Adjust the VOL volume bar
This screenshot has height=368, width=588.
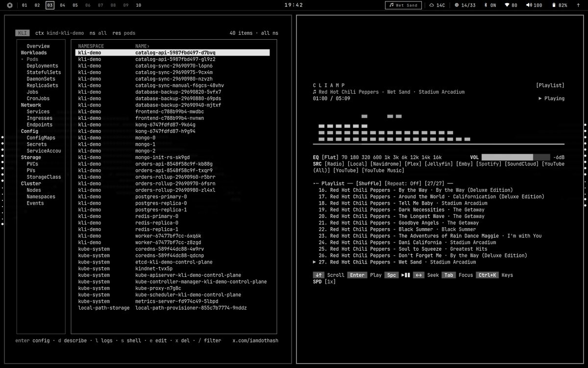point(516,157)
